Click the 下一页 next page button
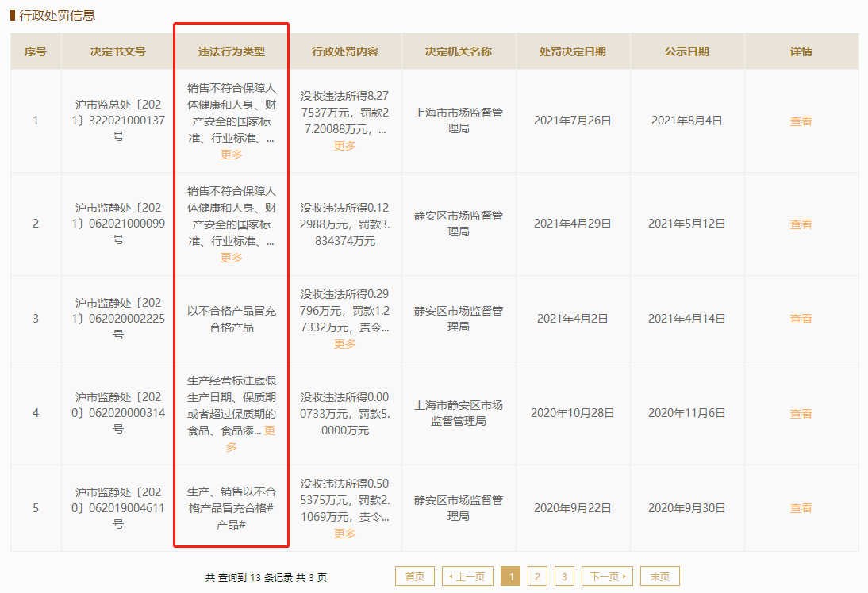Viewport: 868px width, 593px height. click(607, 576)
